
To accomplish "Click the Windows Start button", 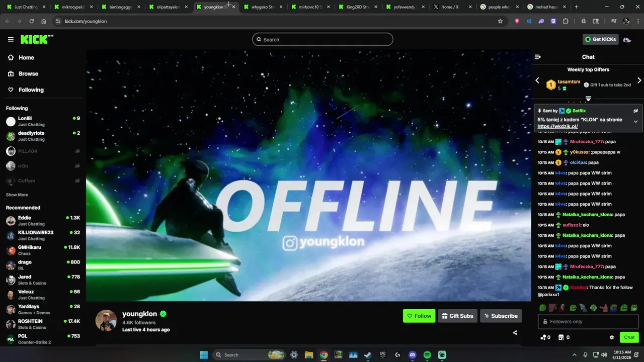I will 204,354.
